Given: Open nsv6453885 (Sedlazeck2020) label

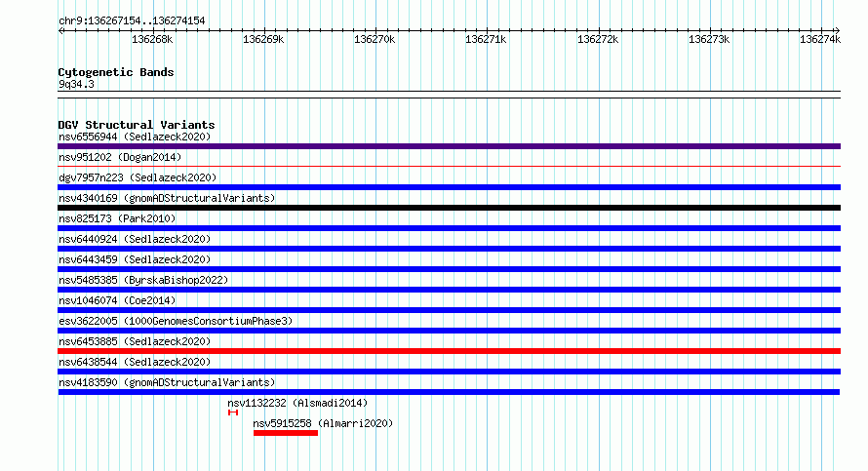Looking at the screenshot, I should click(x=135, y=341).
